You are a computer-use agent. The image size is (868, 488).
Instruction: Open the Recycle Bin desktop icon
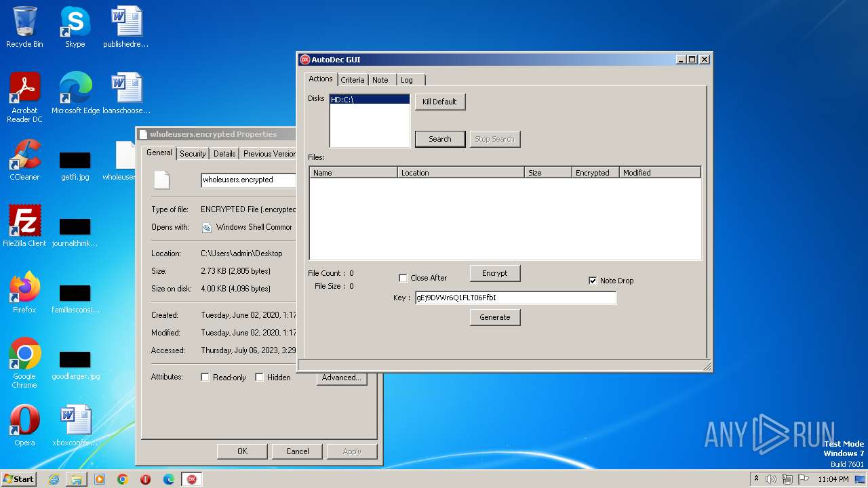pos(24,27)
